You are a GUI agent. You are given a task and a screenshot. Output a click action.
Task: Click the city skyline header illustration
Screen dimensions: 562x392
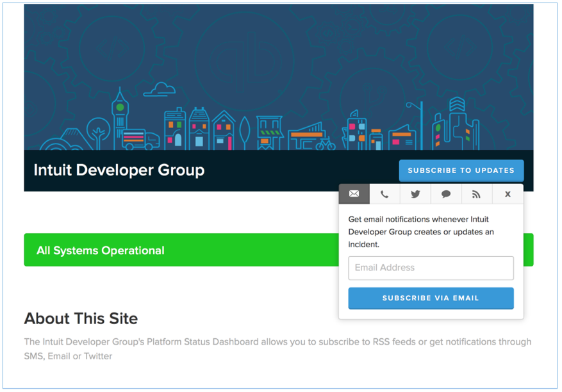[279, 77]
